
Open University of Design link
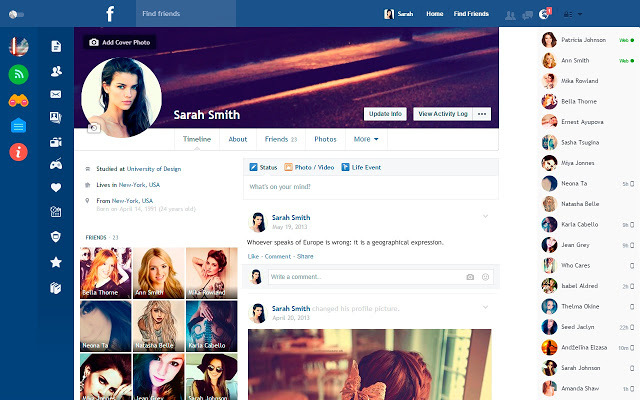click(x=154, y=169)
